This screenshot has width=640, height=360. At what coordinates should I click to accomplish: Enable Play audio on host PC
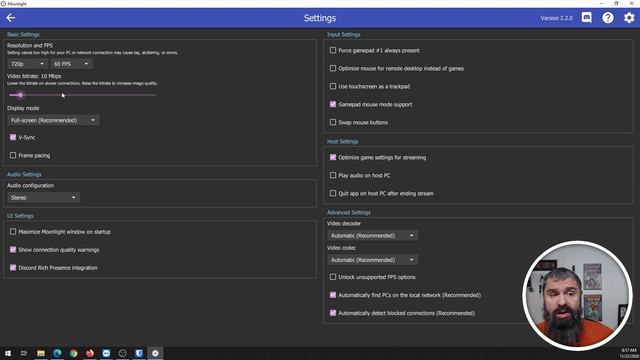333,176
